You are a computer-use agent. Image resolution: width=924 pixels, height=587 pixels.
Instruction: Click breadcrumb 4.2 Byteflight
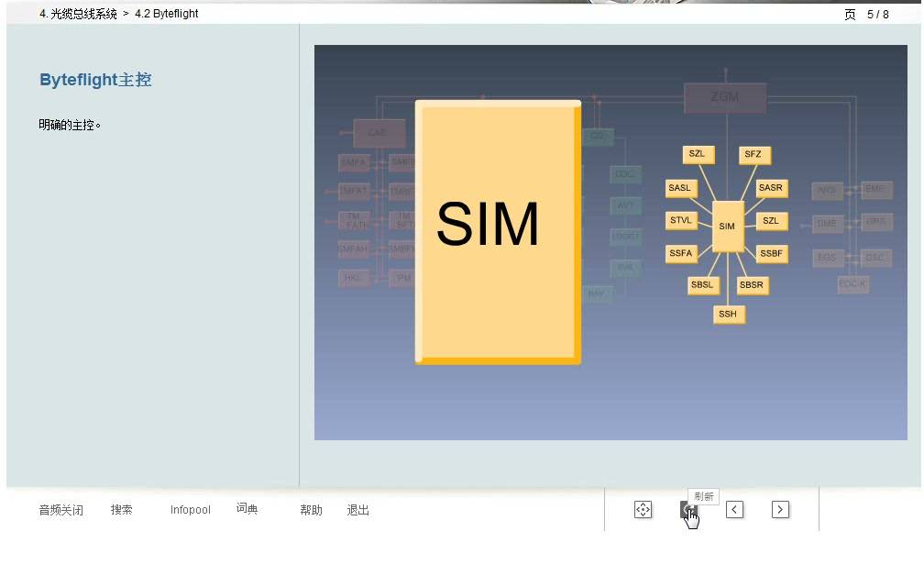(x=166, y=14)
